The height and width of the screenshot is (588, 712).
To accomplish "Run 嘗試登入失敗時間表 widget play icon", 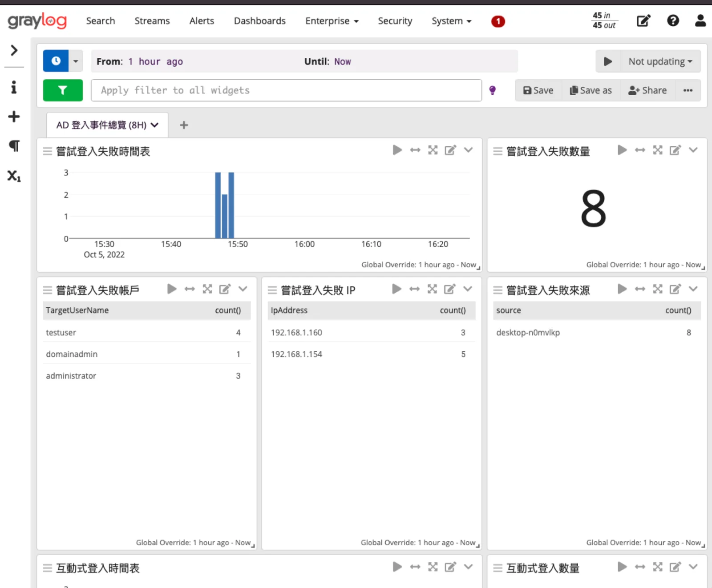I will (397, 150).
